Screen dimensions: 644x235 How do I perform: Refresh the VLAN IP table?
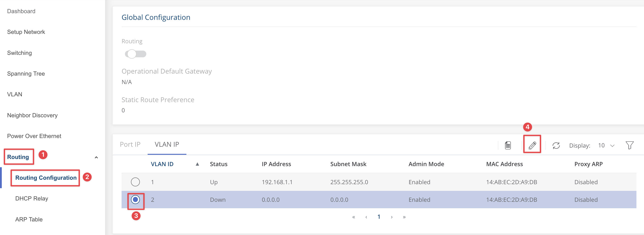click(x=556, y=145)
